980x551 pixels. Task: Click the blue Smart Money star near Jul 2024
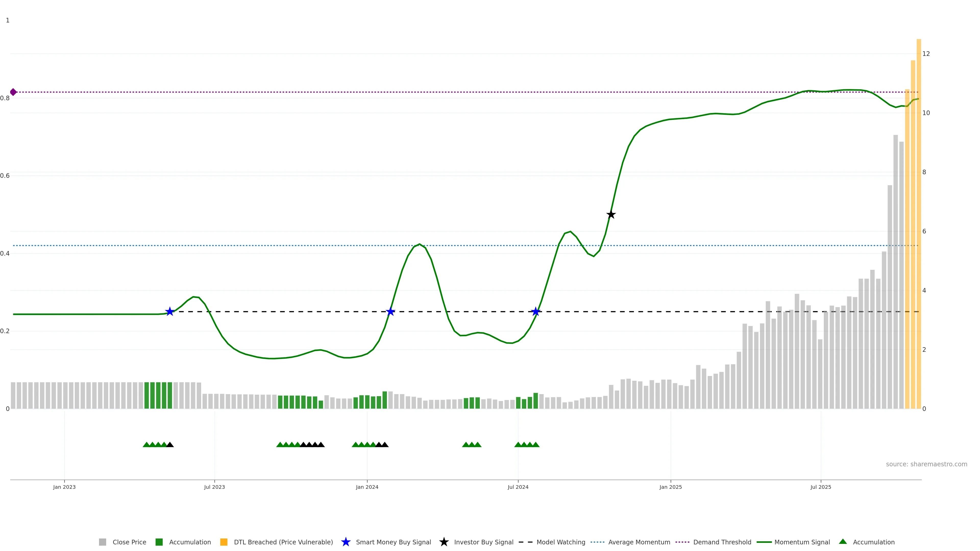click(x=536, y=311)
